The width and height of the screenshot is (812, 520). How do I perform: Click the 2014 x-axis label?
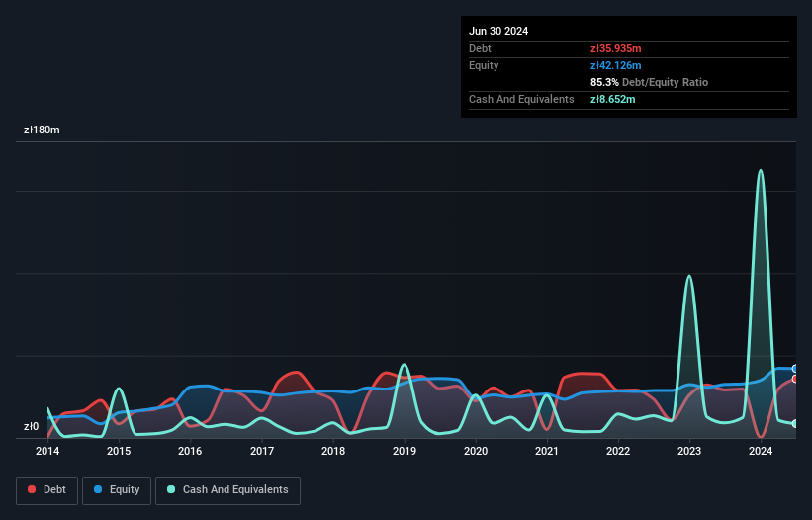(47, 451)
